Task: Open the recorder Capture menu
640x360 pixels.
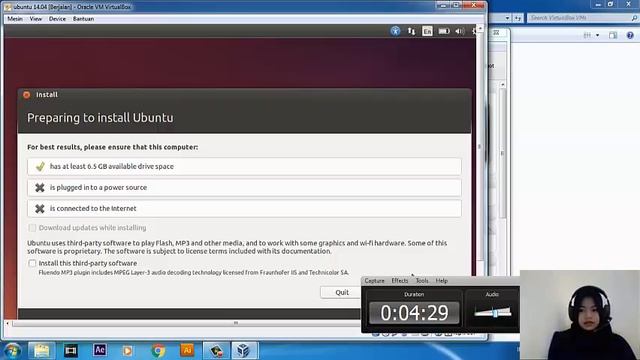Action: coord(374,281)
